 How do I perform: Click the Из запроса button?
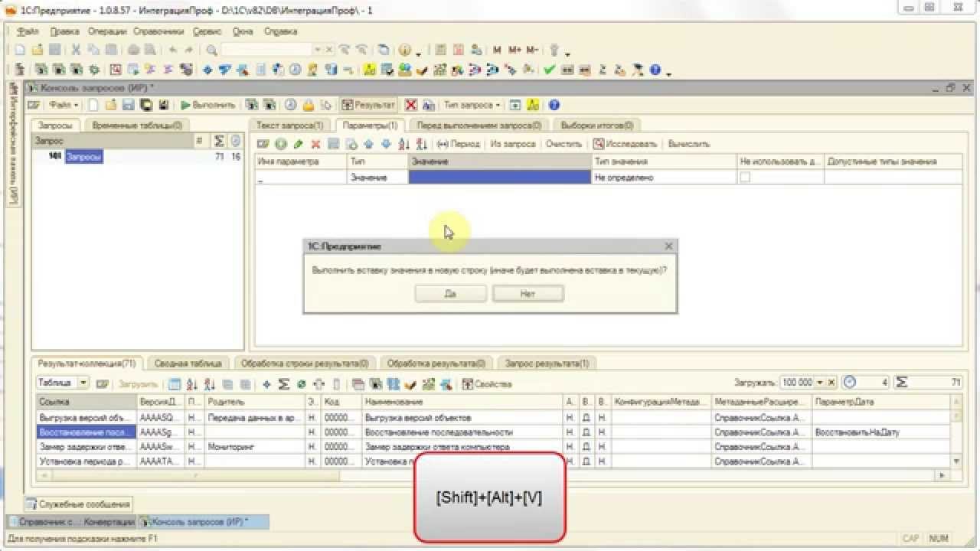513,144
